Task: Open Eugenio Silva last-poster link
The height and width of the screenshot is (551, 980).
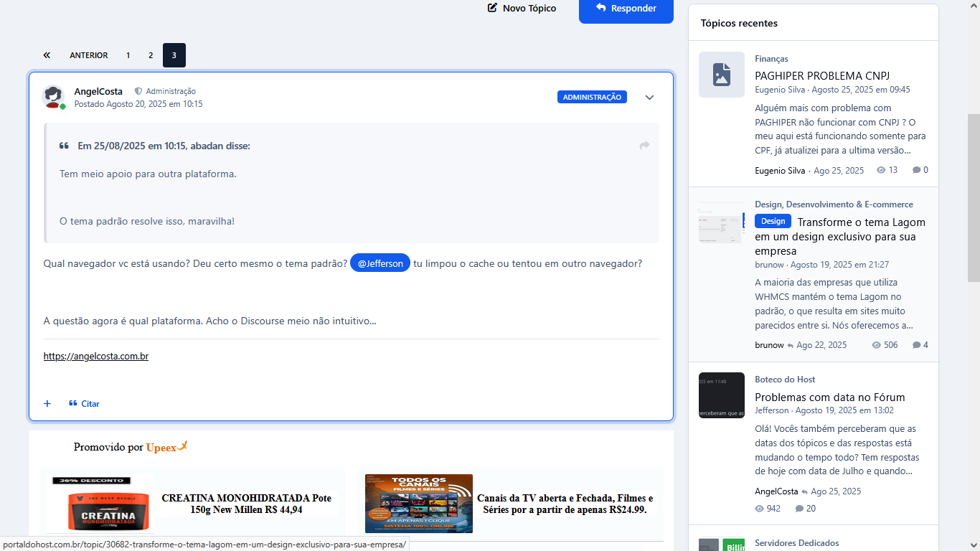Action: 780,170
